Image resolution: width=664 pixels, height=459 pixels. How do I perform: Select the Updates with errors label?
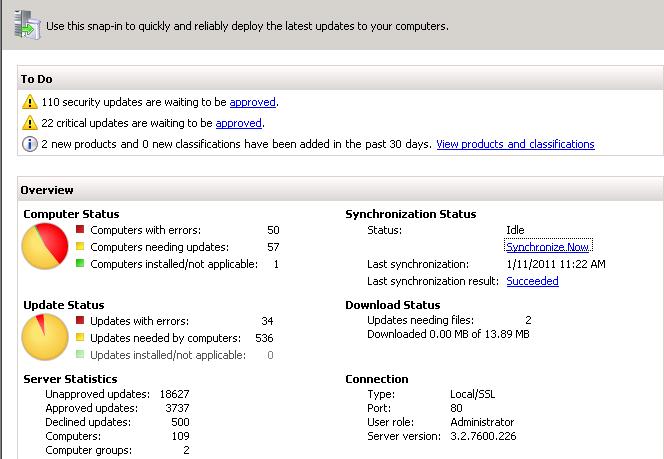(139, 321)
